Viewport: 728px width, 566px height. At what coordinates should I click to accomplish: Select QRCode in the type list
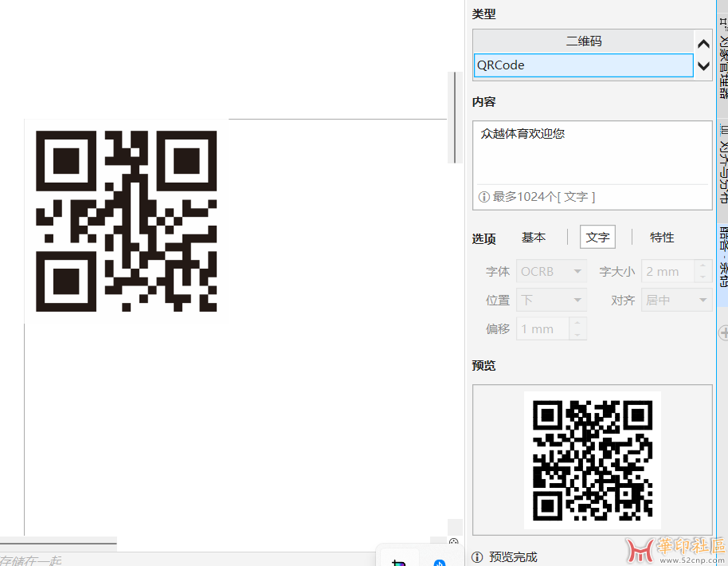point(583,65)
